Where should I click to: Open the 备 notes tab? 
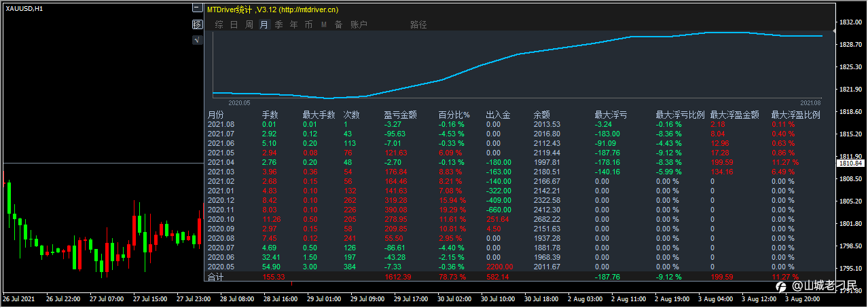point(339,24)
